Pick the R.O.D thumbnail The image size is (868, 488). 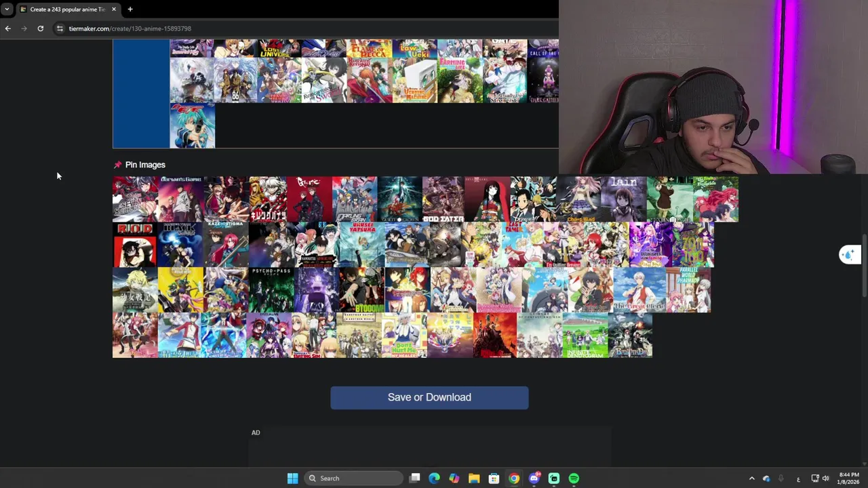point(135,245)
